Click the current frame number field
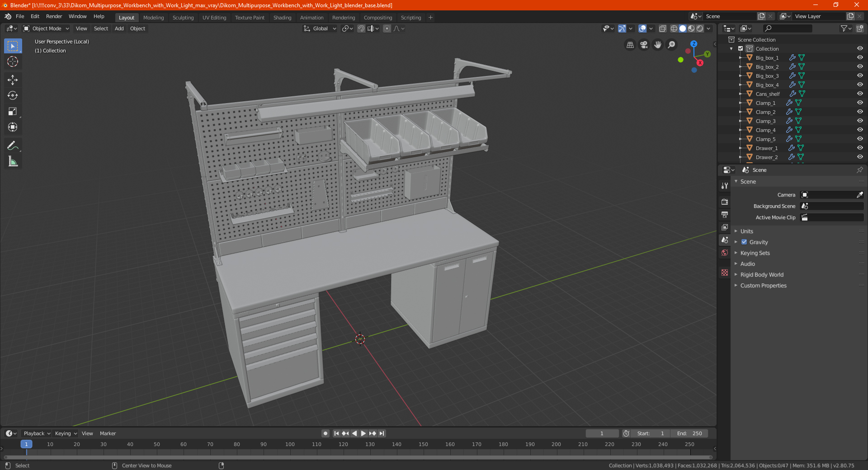 pos(602,433)
